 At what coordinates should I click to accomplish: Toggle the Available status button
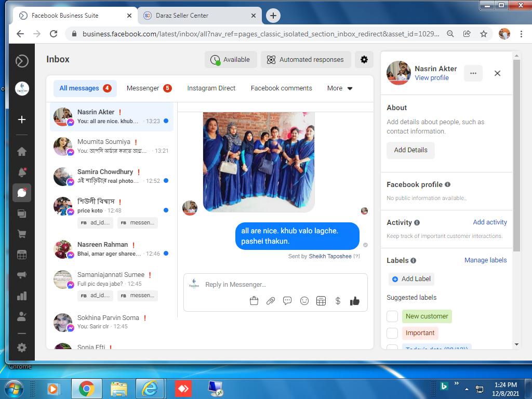231,60
